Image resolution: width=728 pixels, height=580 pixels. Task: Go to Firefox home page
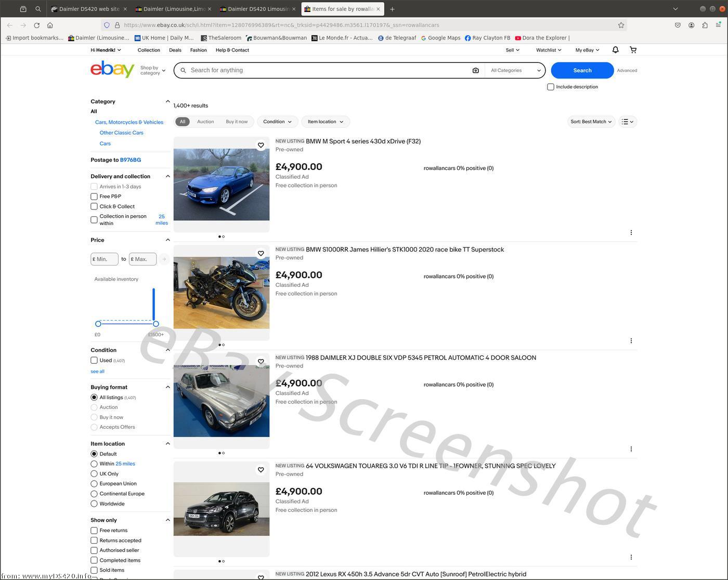coord(50,25)
